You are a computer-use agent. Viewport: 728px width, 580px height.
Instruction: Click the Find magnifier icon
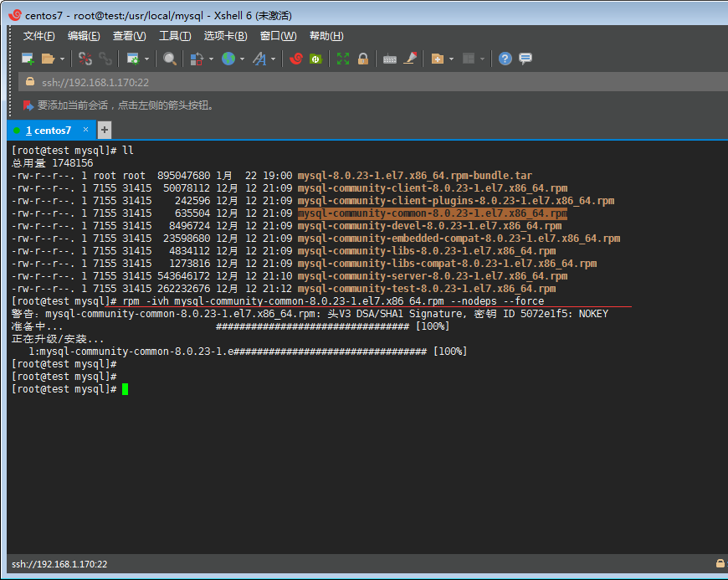170,59
